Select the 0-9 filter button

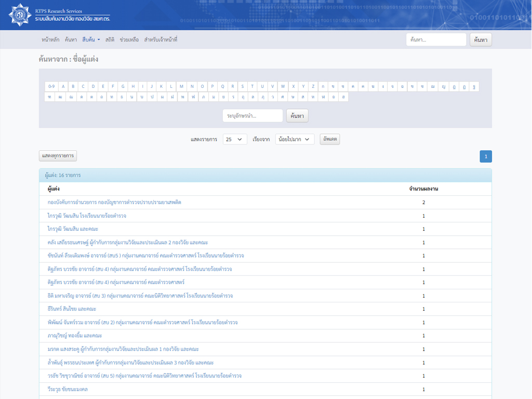(51, 86)
